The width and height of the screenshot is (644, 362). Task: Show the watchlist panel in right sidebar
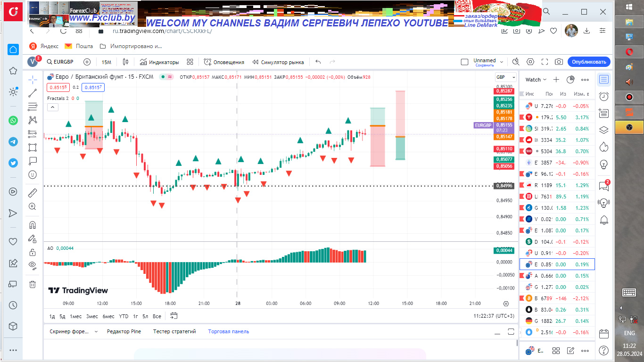[x=604, y=79]
